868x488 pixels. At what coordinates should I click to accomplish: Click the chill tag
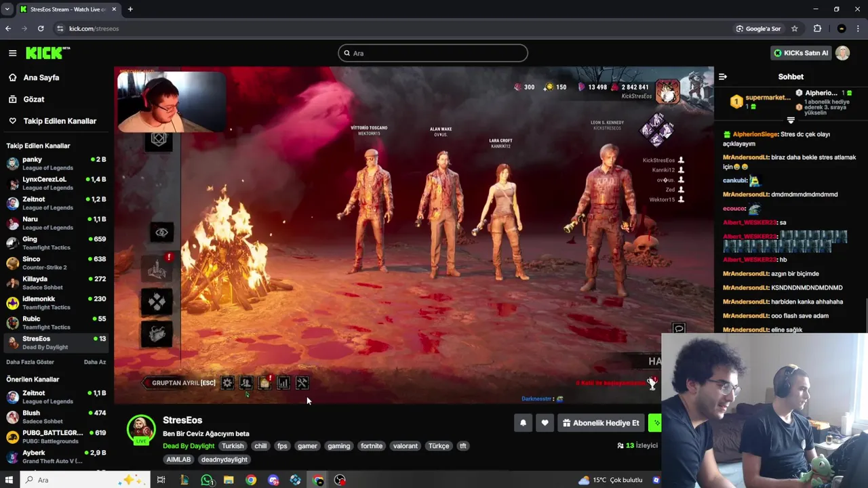260,446
